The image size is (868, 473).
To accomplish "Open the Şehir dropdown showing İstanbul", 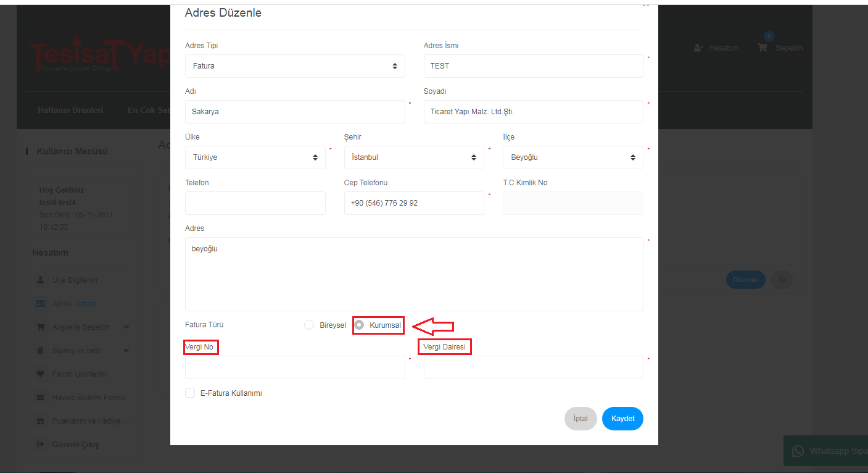I will click(413, 157).
